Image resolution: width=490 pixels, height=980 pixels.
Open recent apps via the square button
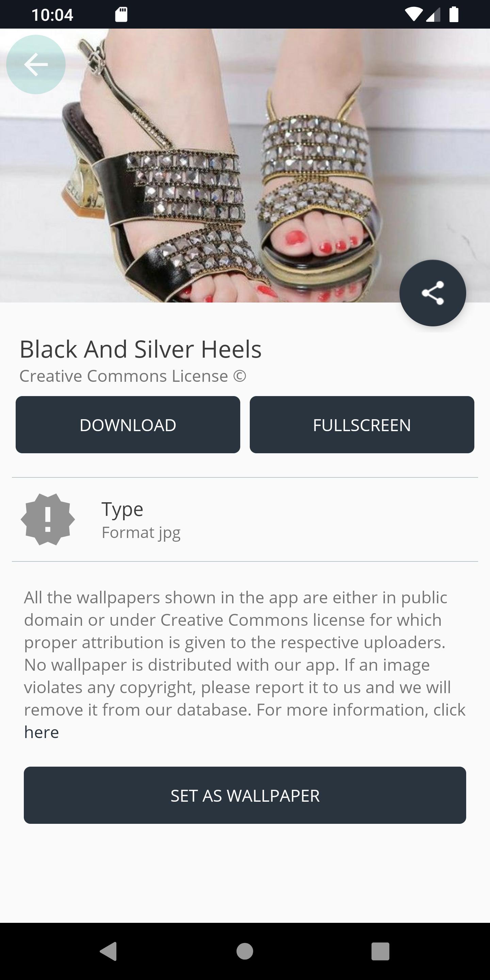coord(380,951)
